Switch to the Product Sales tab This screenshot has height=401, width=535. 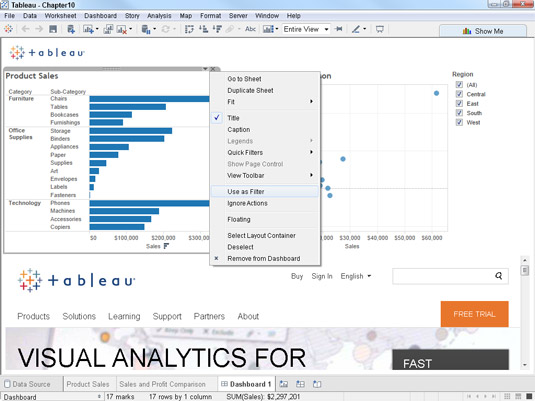pyautogui.click(x=88, y=384)
